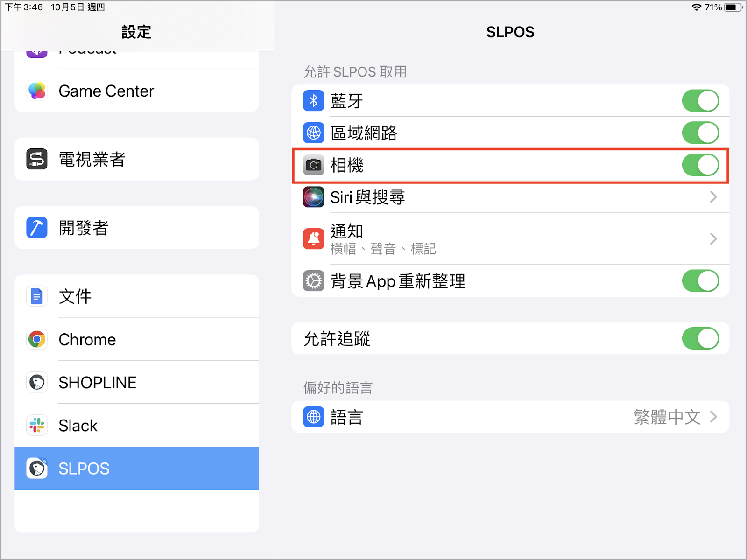Open 通知 settings chevron
747x560 pixels.
pos(713,239)
